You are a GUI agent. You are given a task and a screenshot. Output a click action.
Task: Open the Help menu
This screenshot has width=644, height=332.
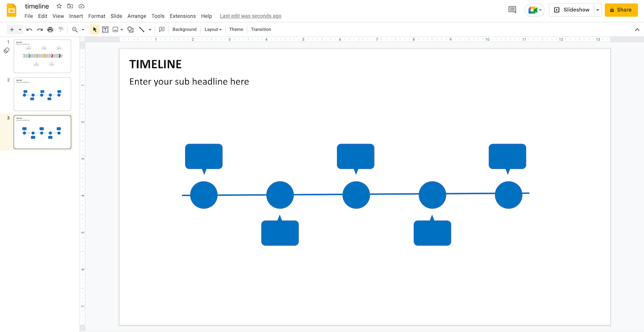point(207,16)
